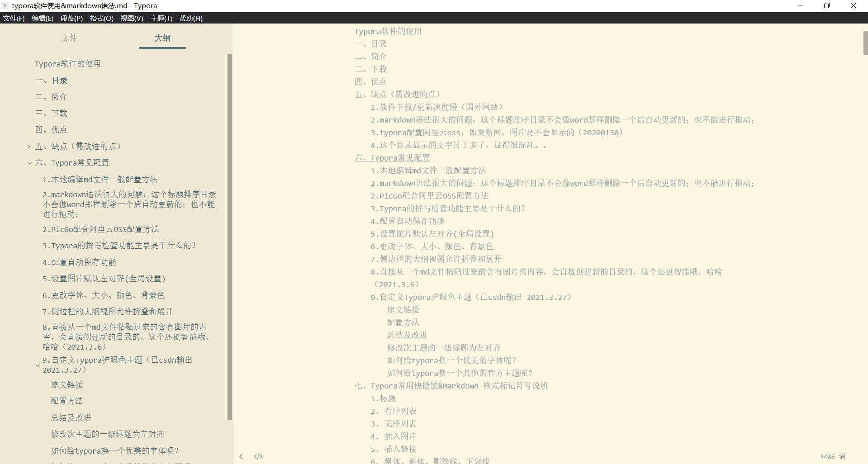Select outline item 原文链接
The height and width of the screenshot is (464, 868).
tap(67, 385)
